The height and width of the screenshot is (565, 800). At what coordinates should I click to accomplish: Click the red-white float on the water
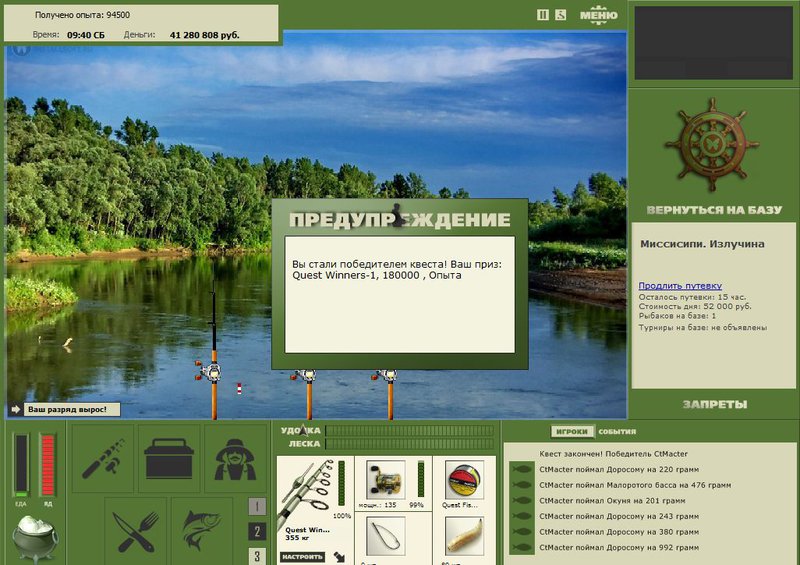tap(239, 388)
